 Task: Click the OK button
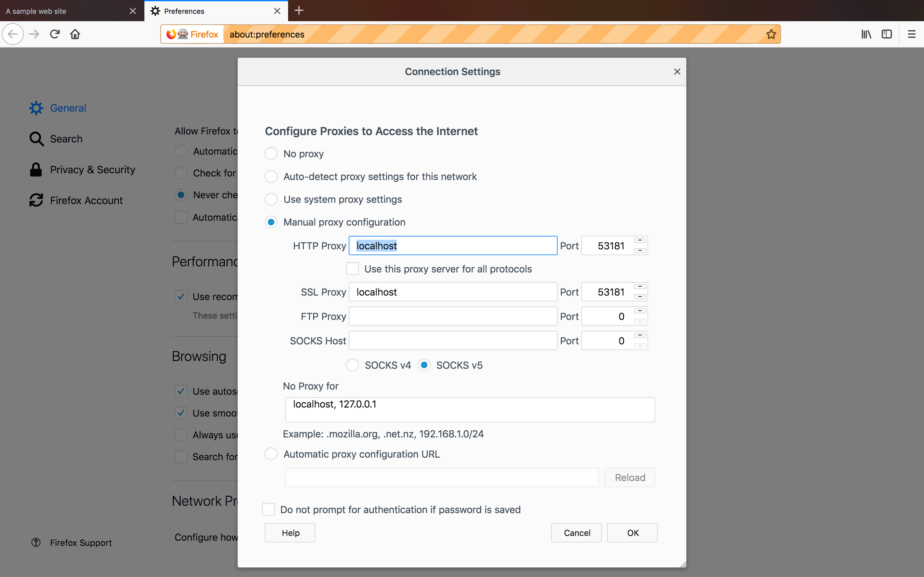point(632,533)
